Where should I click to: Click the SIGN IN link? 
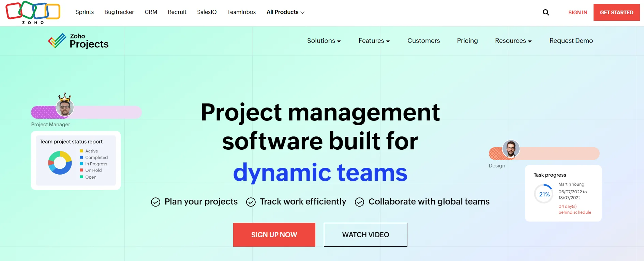pyautogui.click(x=578, y=13)
